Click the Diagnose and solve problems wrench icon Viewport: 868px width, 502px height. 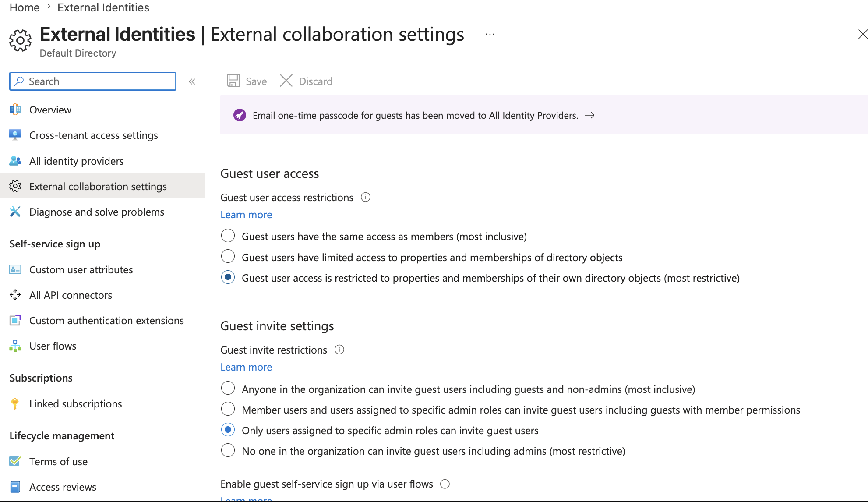(x=15, y=212)
